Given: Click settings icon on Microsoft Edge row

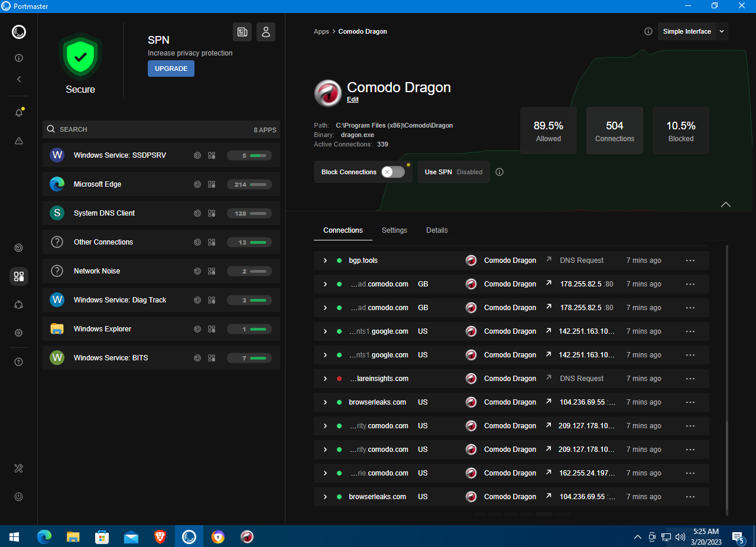Looking at the screenshot, I should click(212, 184).
